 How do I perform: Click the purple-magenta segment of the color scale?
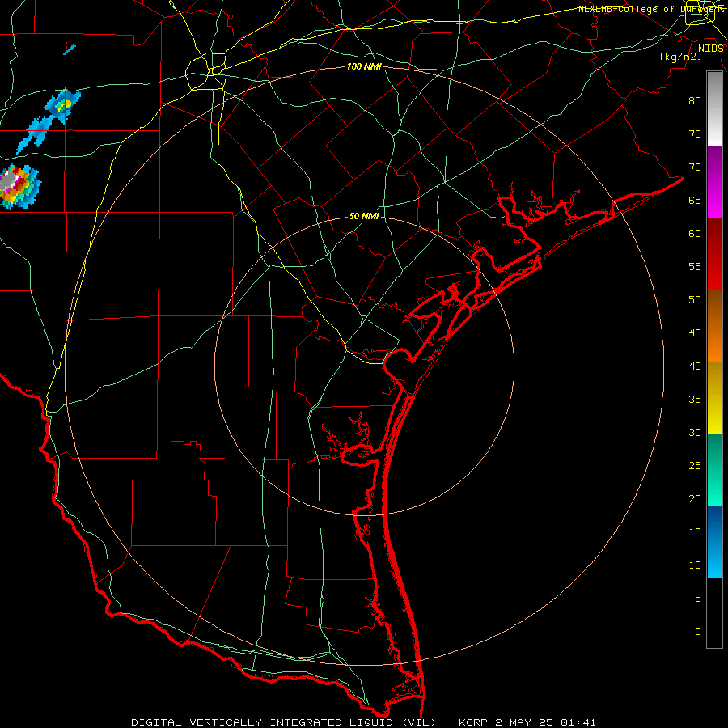pyautogui.click(x=714, y=181)
